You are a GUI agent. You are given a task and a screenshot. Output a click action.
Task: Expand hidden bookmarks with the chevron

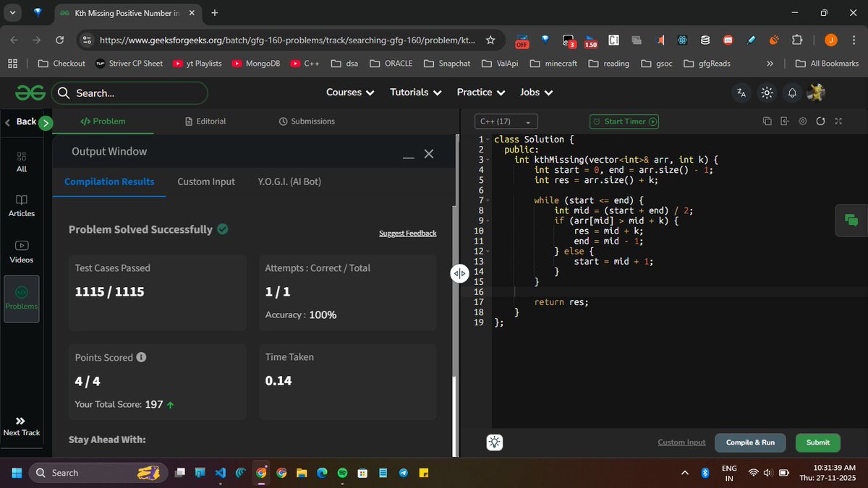pos(769,64)
